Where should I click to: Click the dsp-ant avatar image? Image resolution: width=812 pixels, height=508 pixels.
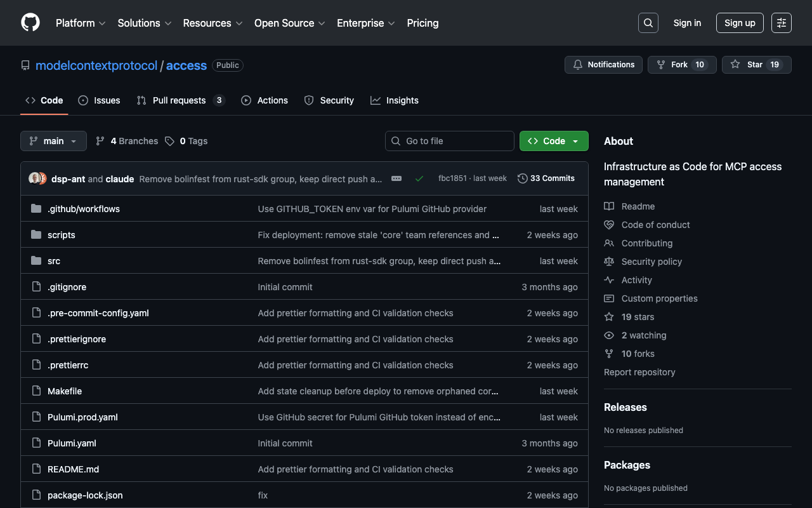point(34,178)
